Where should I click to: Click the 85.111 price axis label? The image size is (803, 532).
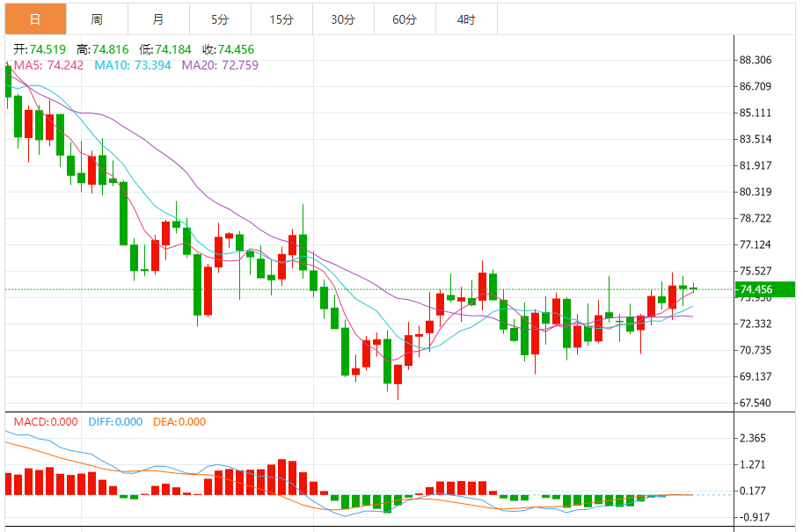tap(756, 113)
